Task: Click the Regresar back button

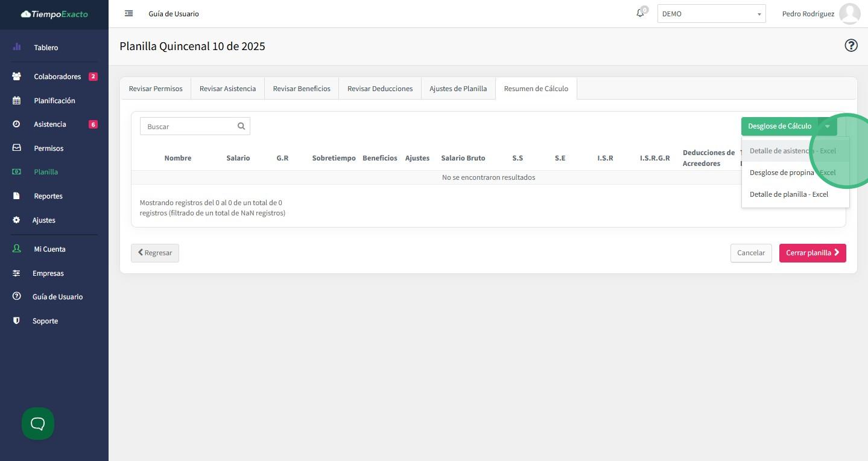Action: [x=155, y=253]
